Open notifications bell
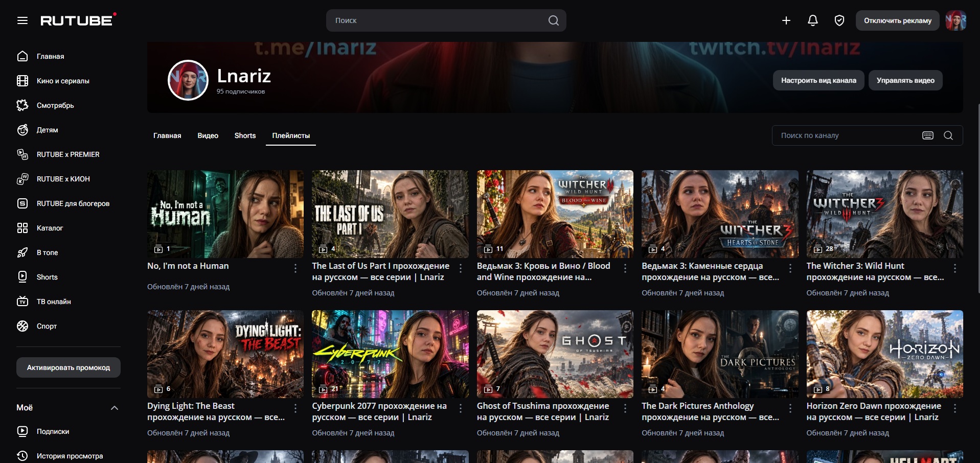The height and width of the screenshot is (463, 980). click(813, 20)
